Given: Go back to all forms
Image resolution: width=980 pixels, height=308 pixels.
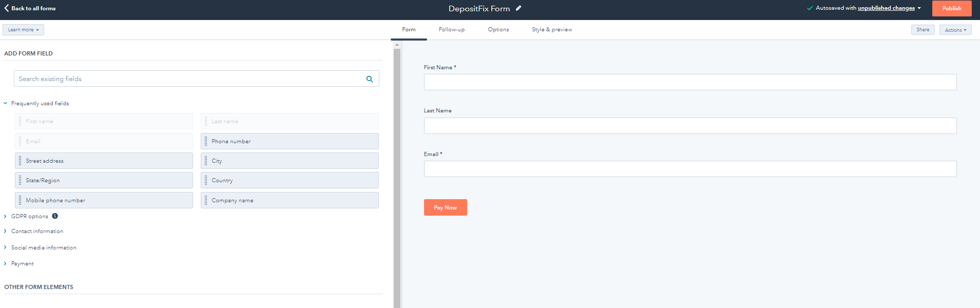Looking at the screenshot, I should pyautogui.click(x=33, y=8).
